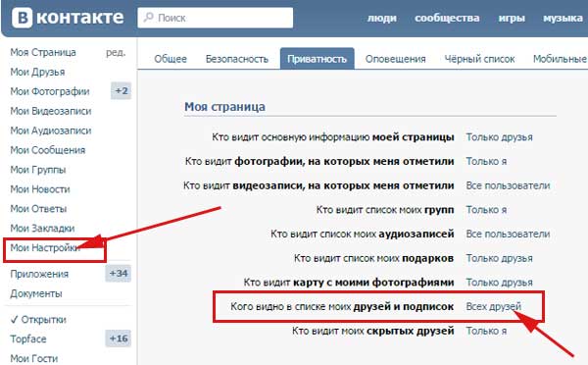Open Приложения in sidebar
The width and height of the screenshot is (588, 365).
[39, 274]
